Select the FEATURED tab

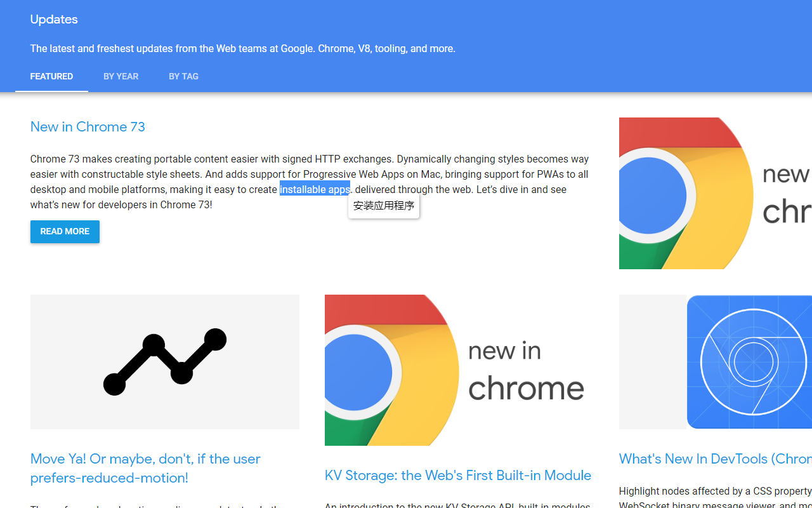(x=51, y=76)
